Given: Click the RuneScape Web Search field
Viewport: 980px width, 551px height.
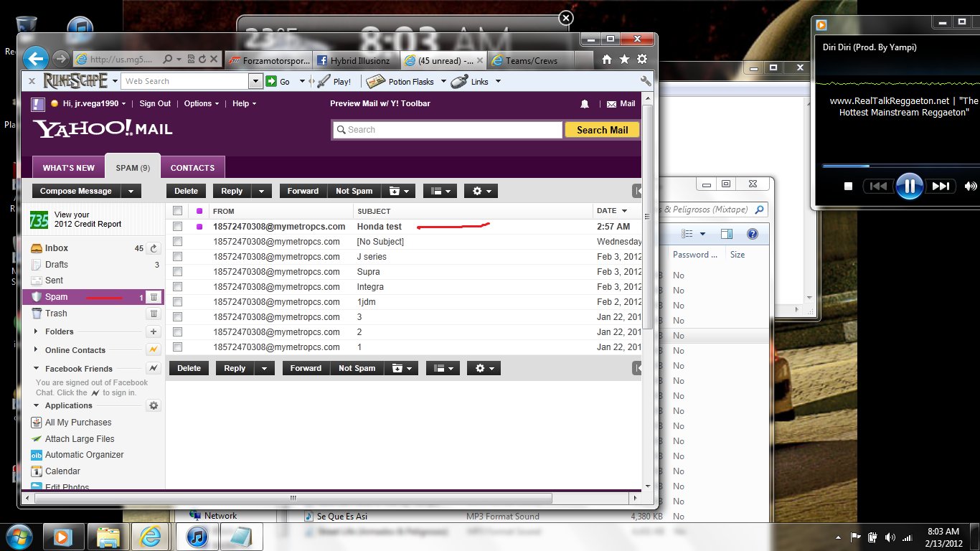Looking at the screenshot, I should click(185, 81).
